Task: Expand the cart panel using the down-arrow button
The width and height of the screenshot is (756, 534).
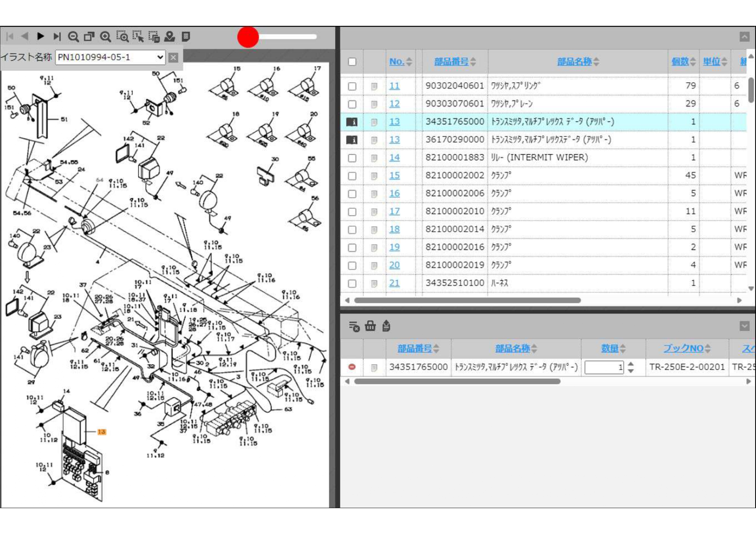Action: pyautogui.click(x=744, y=326)
